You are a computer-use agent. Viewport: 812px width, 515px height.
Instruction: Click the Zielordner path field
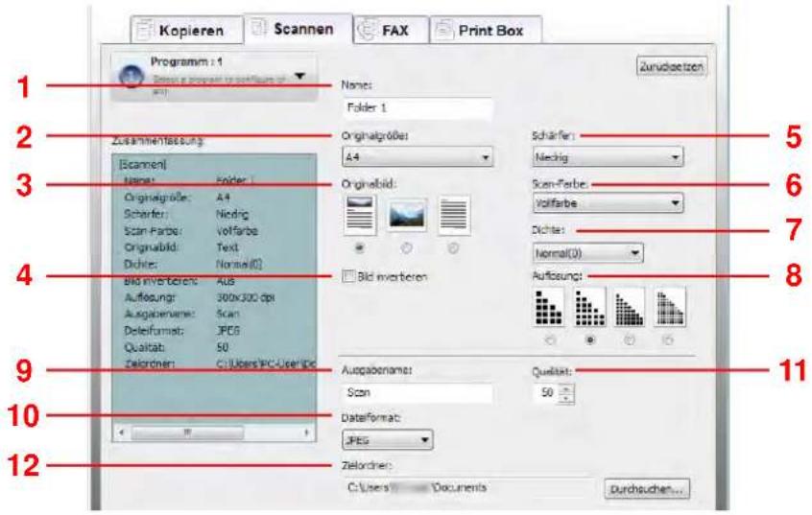pyautogui.click(x=468, y=487)
